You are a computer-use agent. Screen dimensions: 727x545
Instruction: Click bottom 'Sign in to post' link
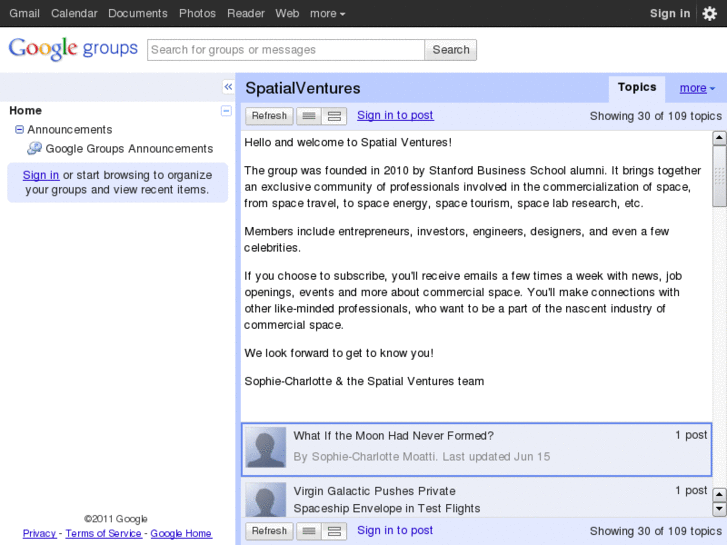click(395, 530)
